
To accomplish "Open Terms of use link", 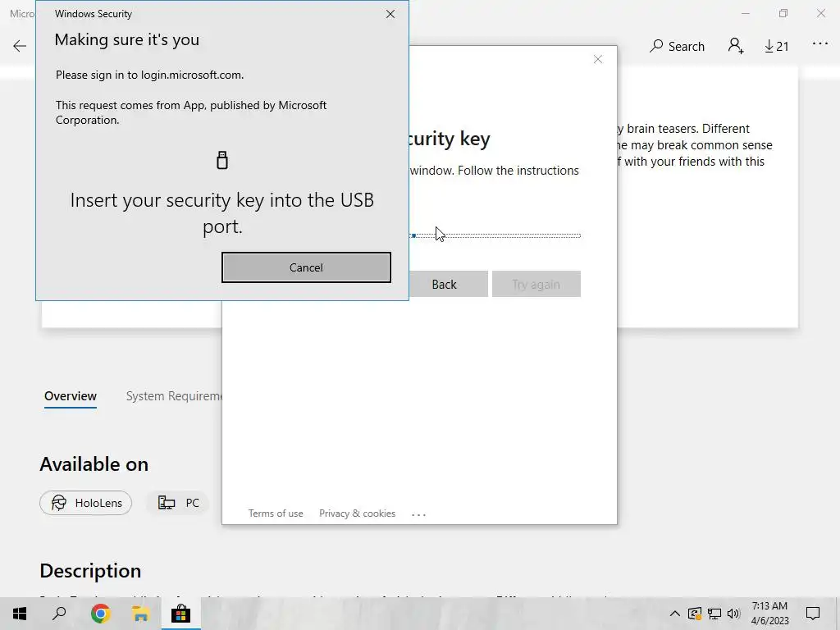I will 276,514.
